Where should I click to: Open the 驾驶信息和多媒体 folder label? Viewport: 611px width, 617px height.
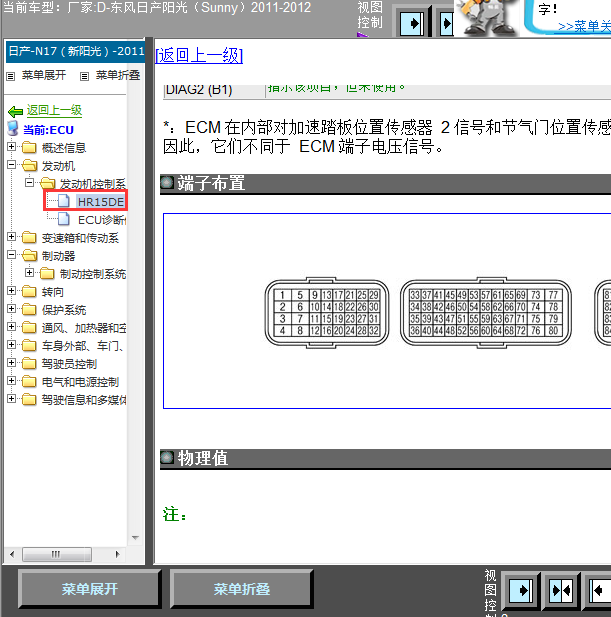point(84,400)
